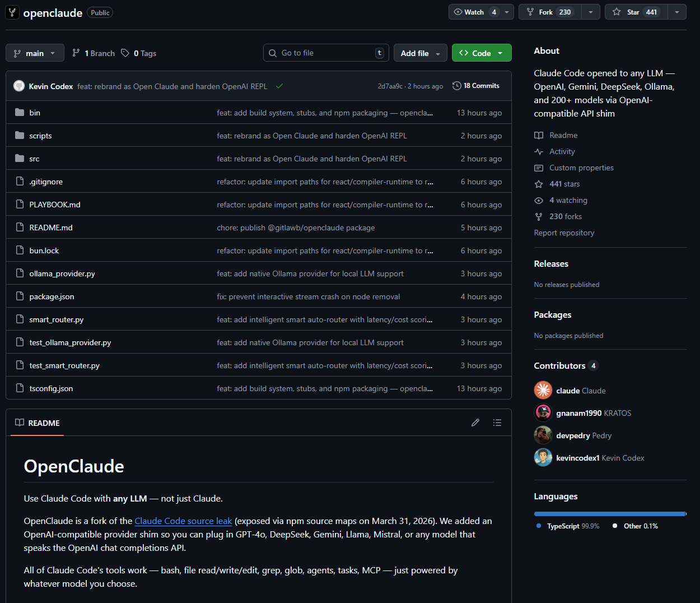Open 'chore: publish @gitlawb/openclaude package' commit message

click(x=296, y=228)
